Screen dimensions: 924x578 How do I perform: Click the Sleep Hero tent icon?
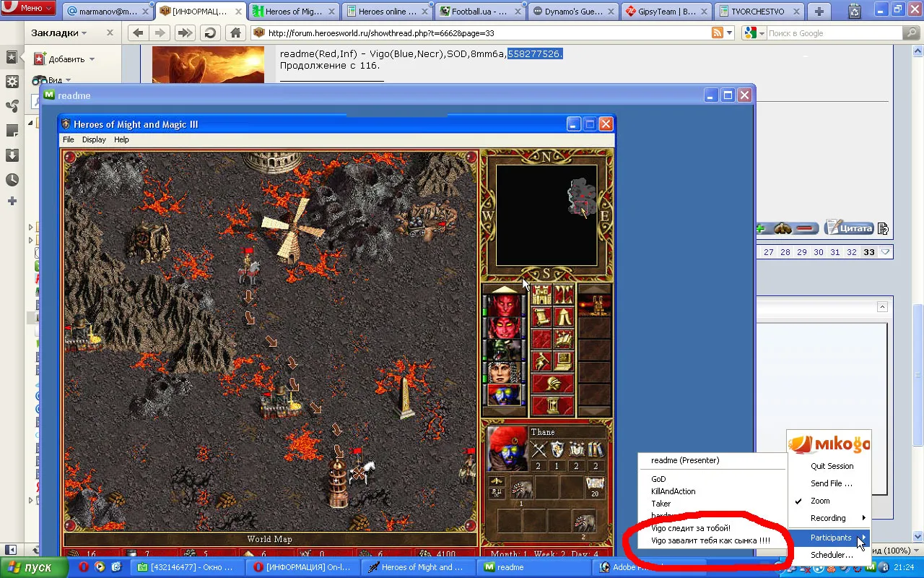pyautogui.click(x=564, y=316)
